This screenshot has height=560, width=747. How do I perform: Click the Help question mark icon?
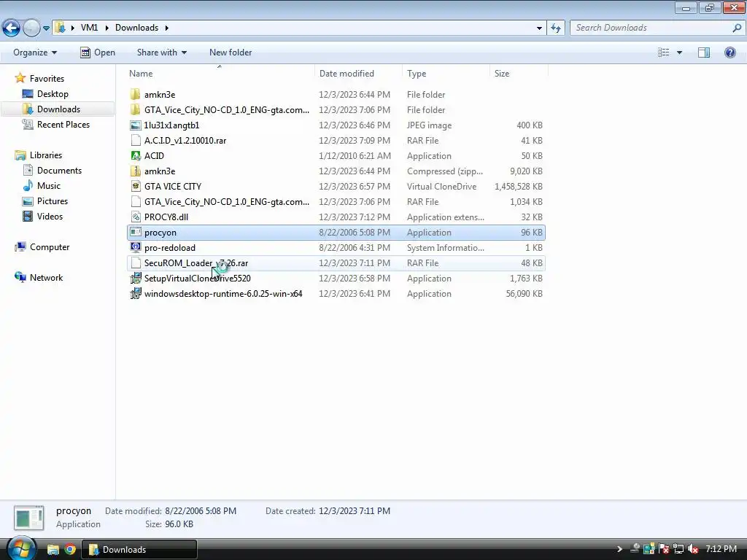tap(729, 52)
